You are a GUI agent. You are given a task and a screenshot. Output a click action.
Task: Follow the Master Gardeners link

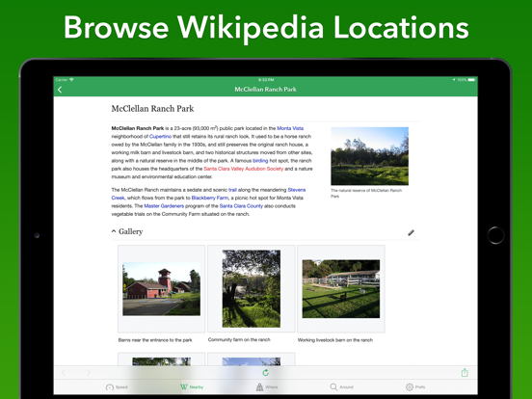pyautogui.click(x=164, y=206)
